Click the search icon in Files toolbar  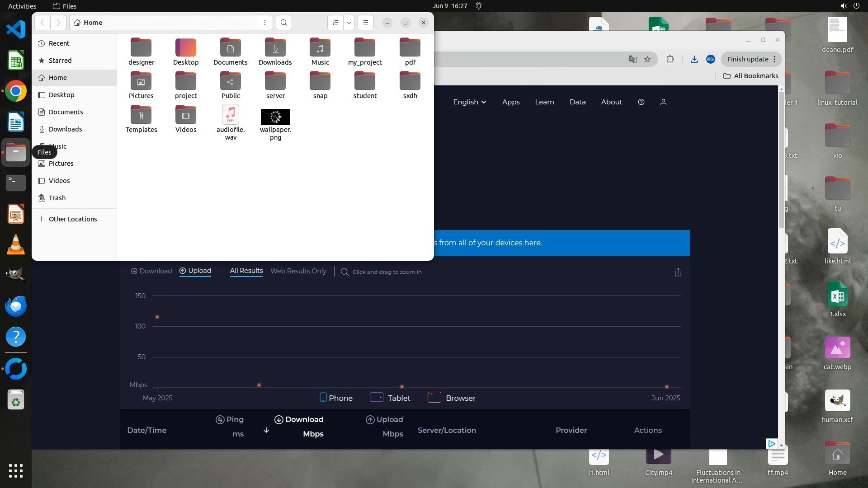[x=283, y=23]
